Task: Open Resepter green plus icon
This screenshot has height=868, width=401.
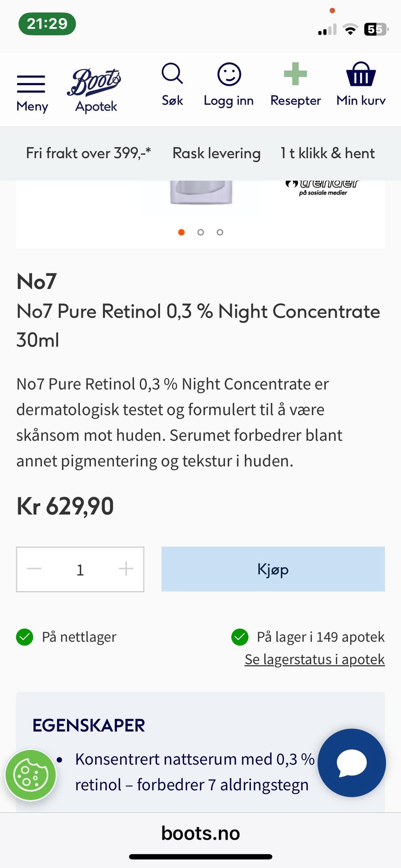Action: tap(295, 84)
